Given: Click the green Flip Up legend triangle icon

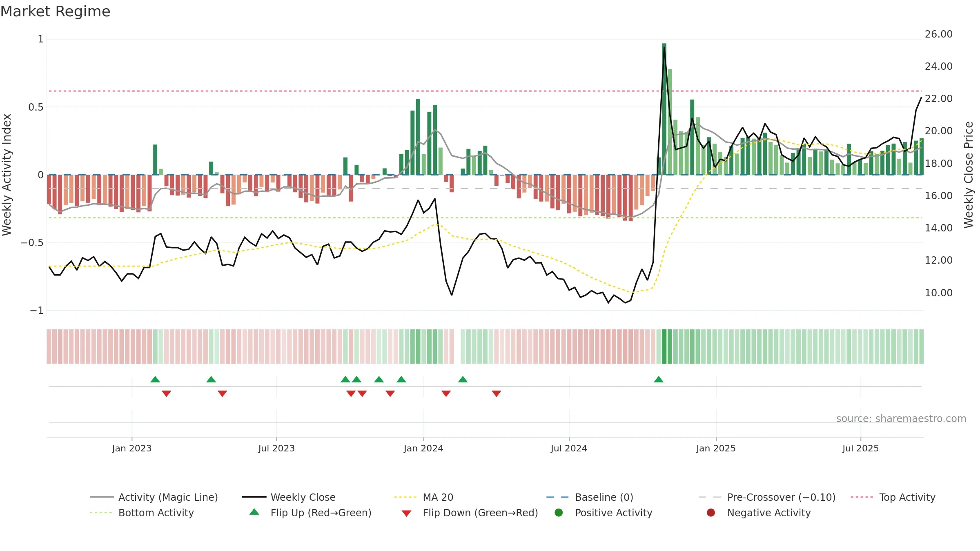Looking at the screenshot, I should coord(254,512).
